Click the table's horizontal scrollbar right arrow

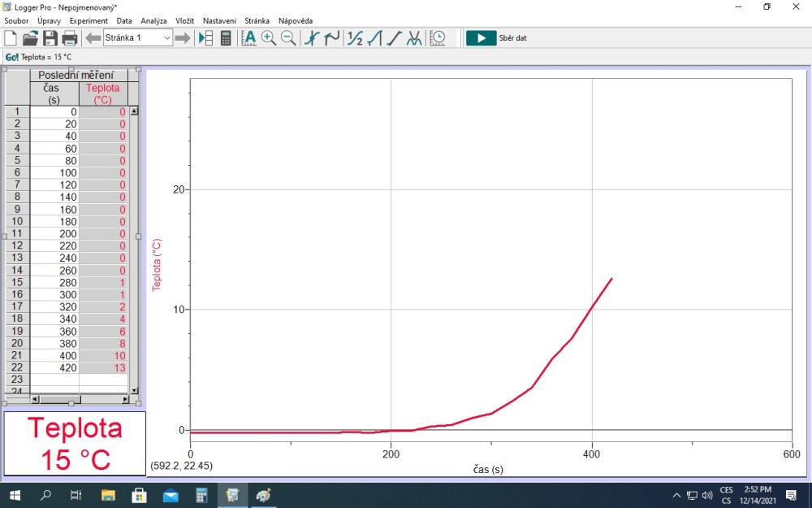125,399
